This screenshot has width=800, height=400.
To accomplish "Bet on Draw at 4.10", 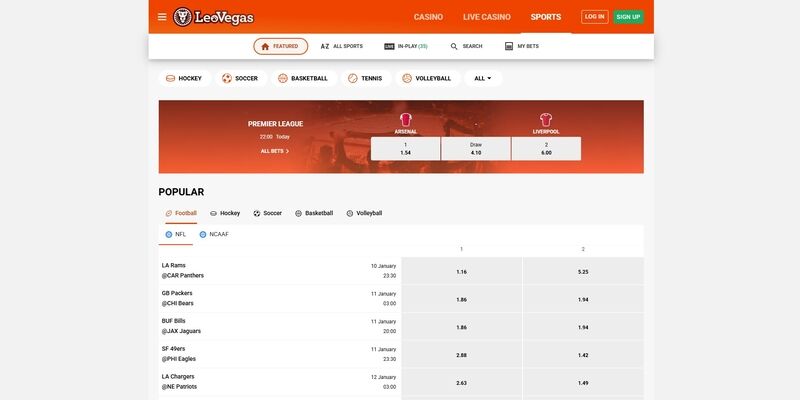I will click(476, 148).
